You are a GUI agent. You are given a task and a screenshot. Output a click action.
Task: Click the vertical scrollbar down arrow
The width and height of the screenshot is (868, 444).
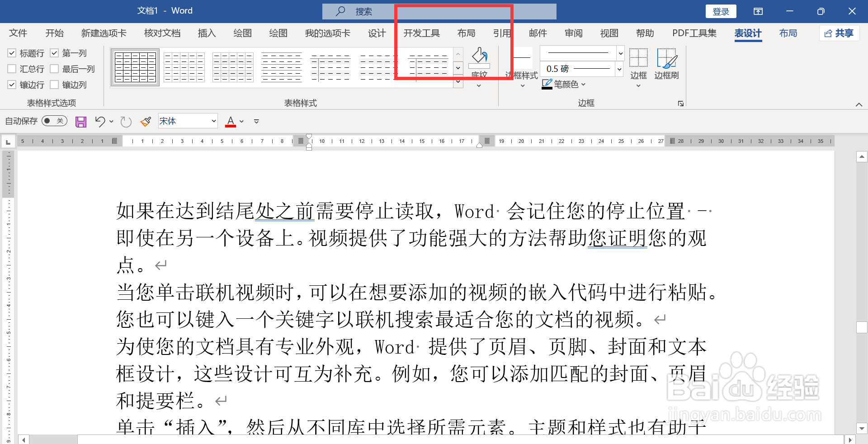(862, 428)
